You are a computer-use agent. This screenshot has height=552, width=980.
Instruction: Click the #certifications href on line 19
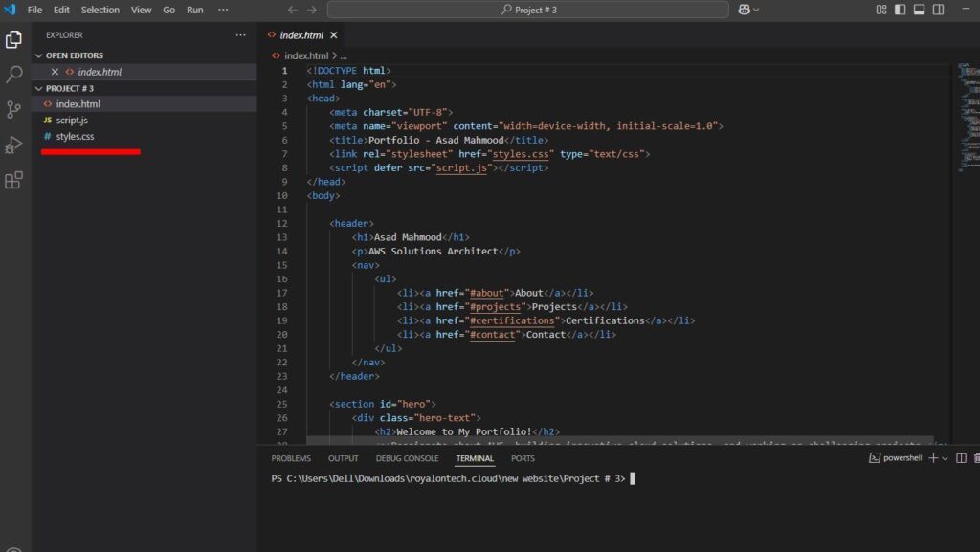pyautogui.click(x=512, y=320)
